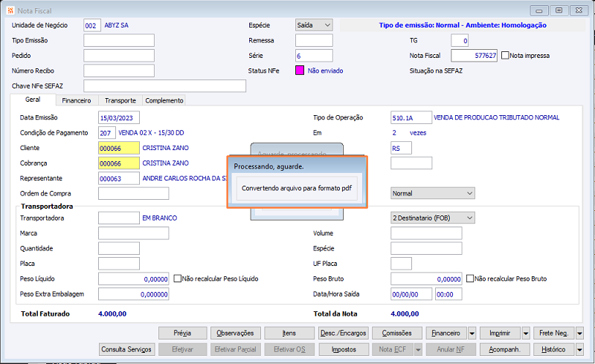The width and height of the screenshot is (595, 364).
Task: Open the Impostos button
Action: coord(343,350)
